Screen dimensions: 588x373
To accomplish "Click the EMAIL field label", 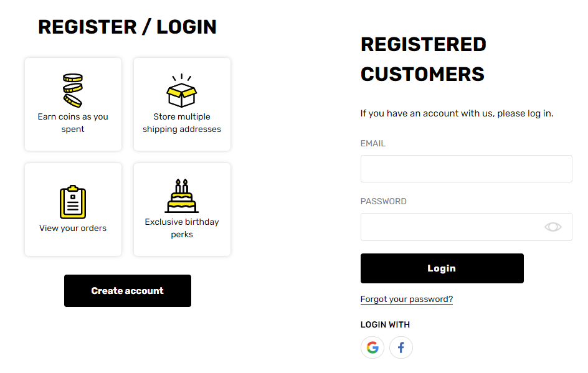I will (372, 144).
